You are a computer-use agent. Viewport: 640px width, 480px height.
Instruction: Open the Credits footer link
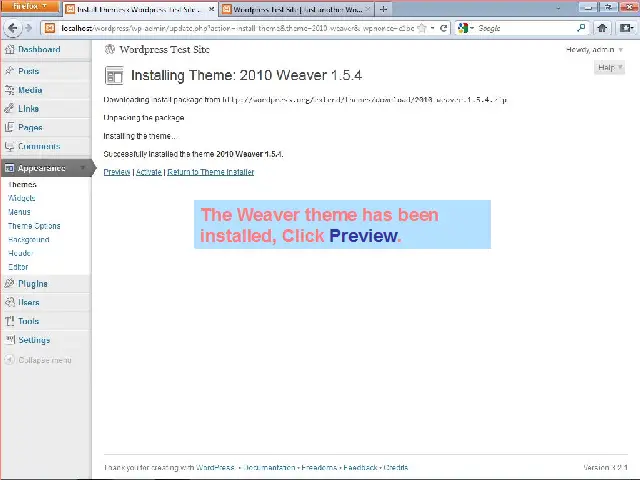point(396,467)
